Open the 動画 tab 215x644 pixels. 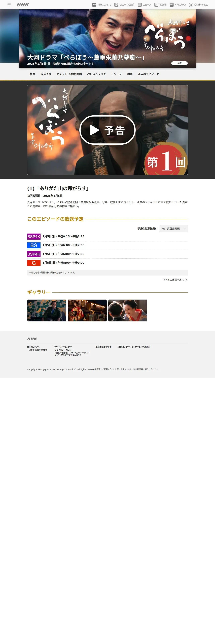click(130, 74)
